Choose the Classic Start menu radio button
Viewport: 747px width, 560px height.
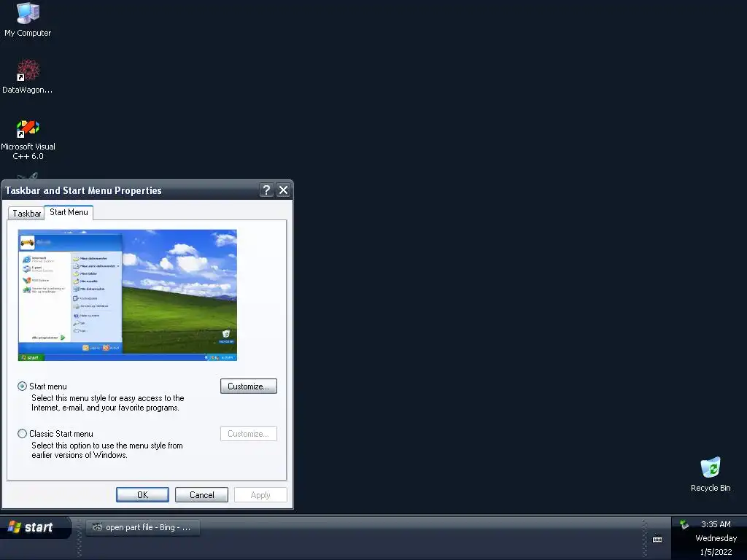(22, 433)
